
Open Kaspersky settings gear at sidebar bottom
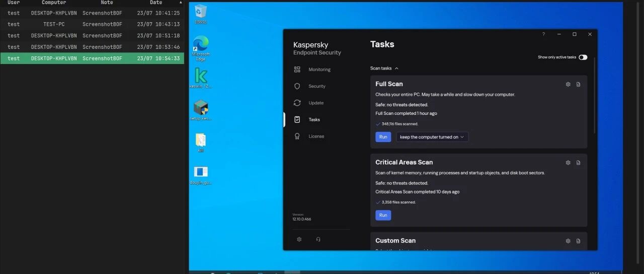tap(299, 239)
